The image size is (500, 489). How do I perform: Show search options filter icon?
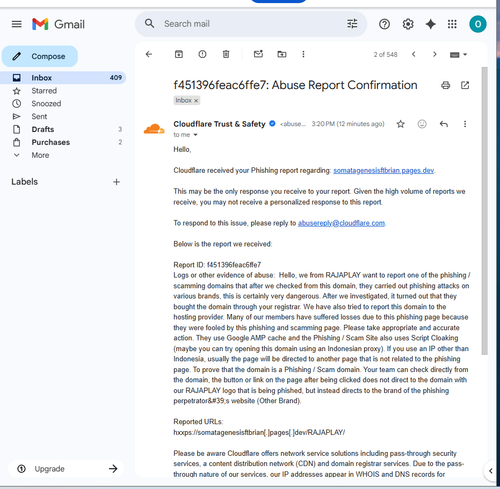click(352, 24)
